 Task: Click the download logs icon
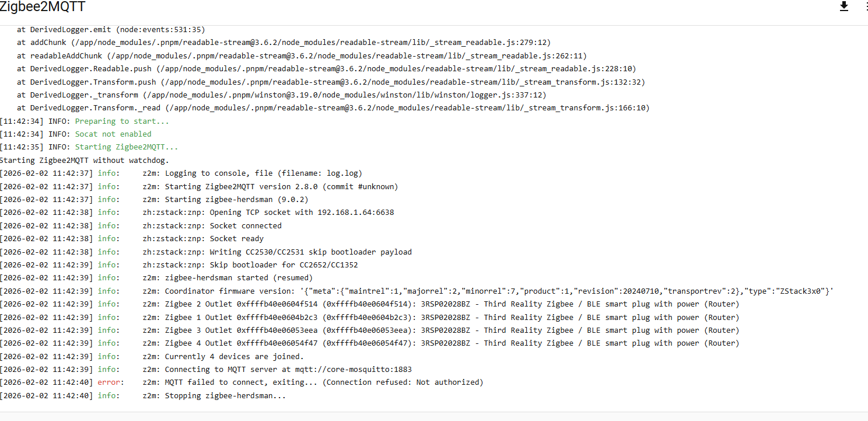point(843,6)
